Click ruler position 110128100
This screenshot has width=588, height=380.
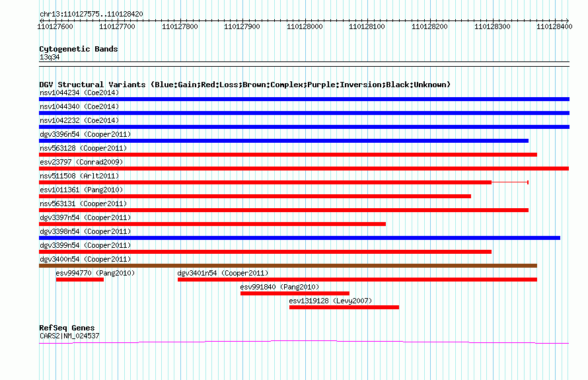coord(367,26)
